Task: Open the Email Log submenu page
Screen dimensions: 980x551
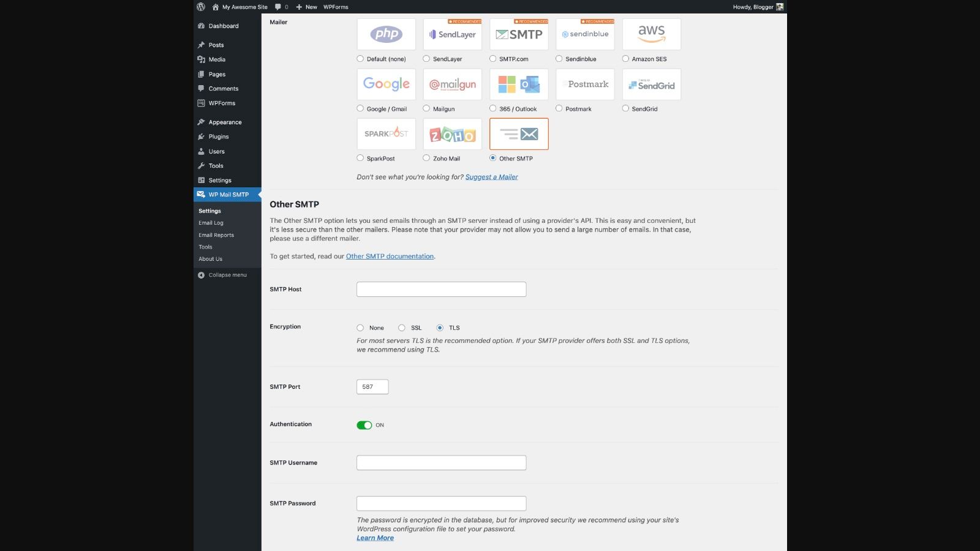Action: 211,222
